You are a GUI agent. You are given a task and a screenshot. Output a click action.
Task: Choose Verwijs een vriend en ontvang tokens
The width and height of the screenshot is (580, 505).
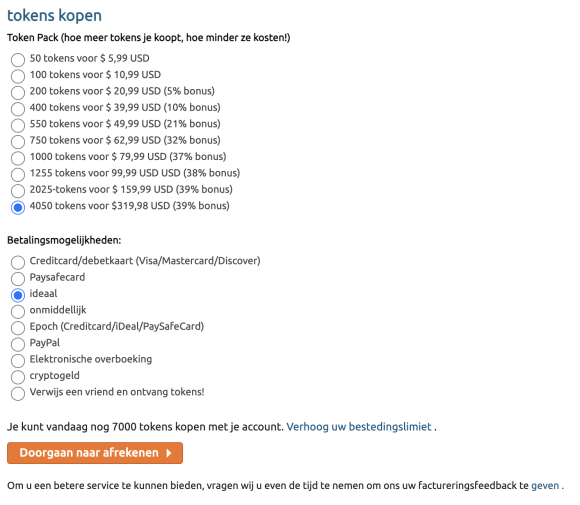pyautogui.click(x=18, y=393)
